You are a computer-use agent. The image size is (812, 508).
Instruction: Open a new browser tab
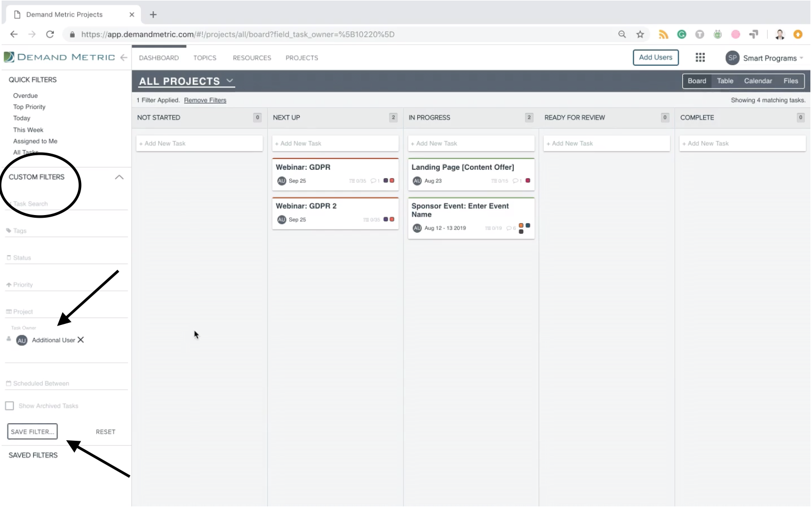tap(153, 14)
